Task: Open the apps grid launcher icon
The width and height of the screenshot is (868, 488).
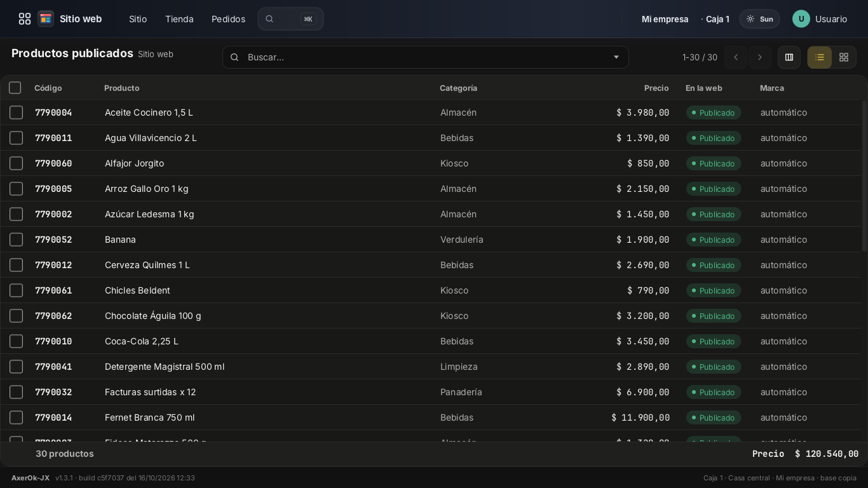Action: click(25, 19)
